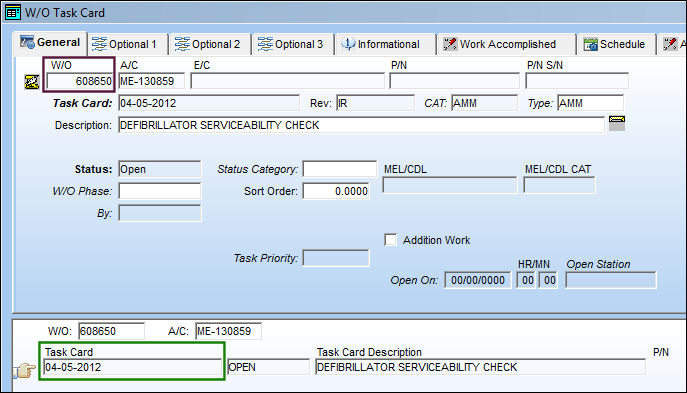
Task: Open the Optional 1 tab
Action: [x=127, y=44]
